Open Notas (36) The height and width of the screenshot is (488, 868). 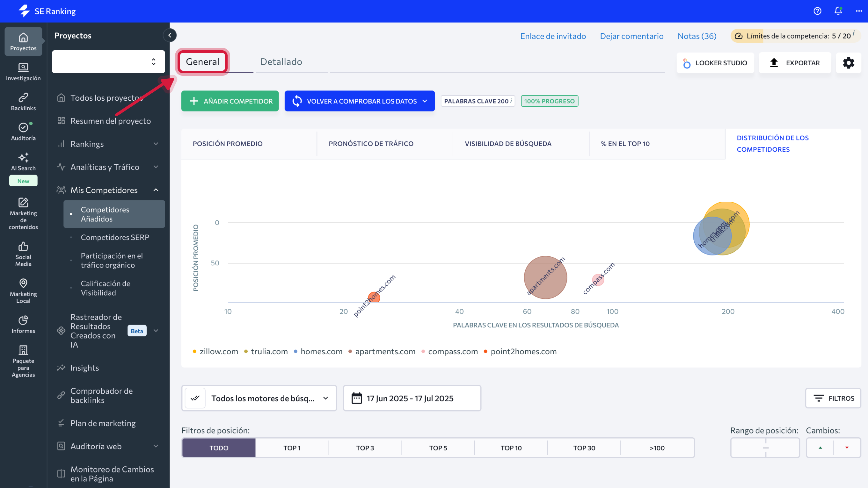[697, 36]
